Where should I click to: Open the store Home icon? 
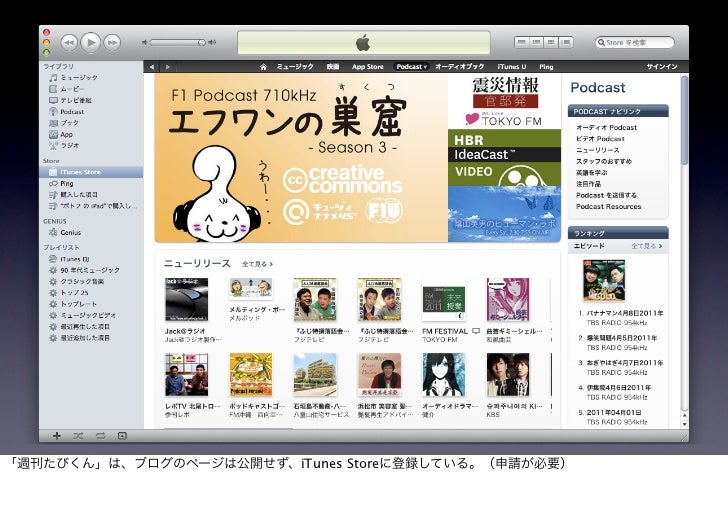point(263,67)
